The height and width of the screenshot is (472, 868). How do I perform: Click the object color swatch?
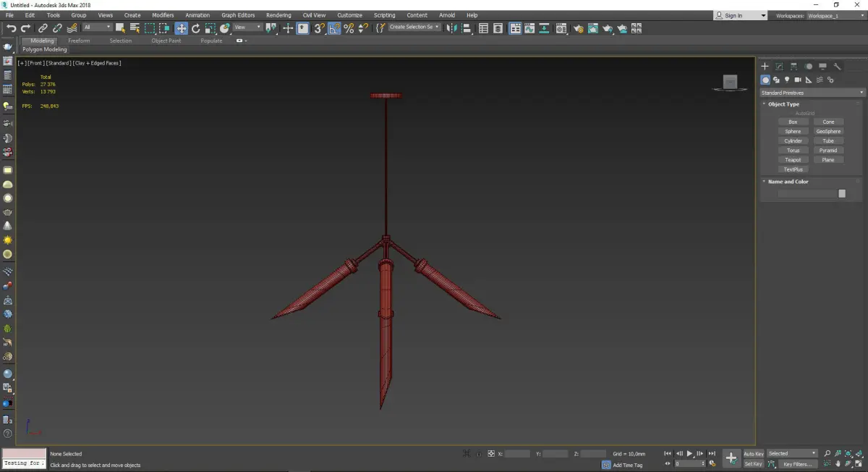pyautogui.click(x=842, y=193)
